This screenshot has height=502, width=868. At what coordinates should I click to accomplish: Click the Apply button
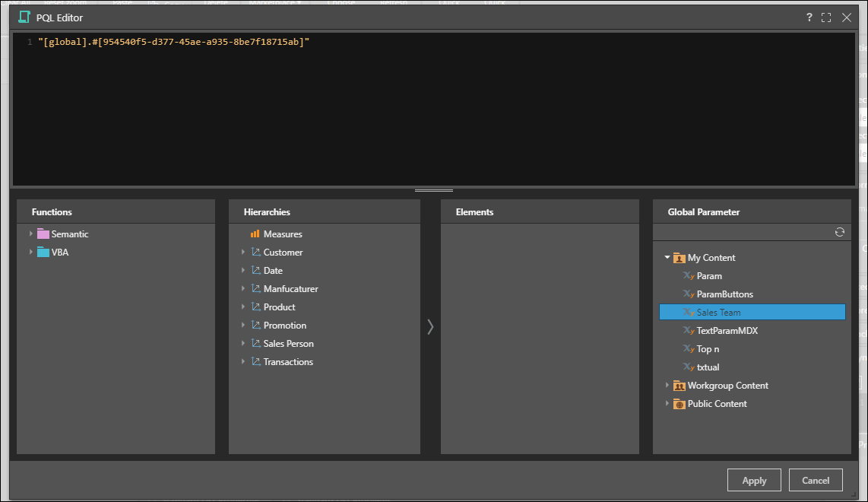point(753,480)
